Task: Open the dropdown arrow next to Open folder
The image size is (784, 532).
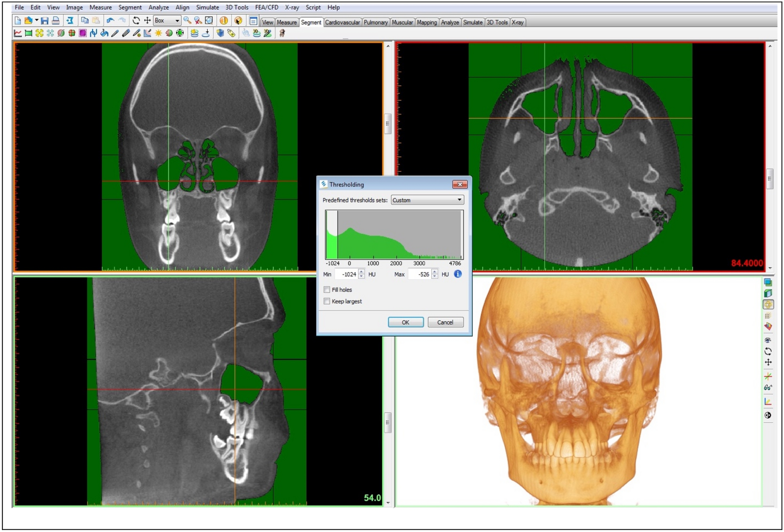Action: [37, 20]
